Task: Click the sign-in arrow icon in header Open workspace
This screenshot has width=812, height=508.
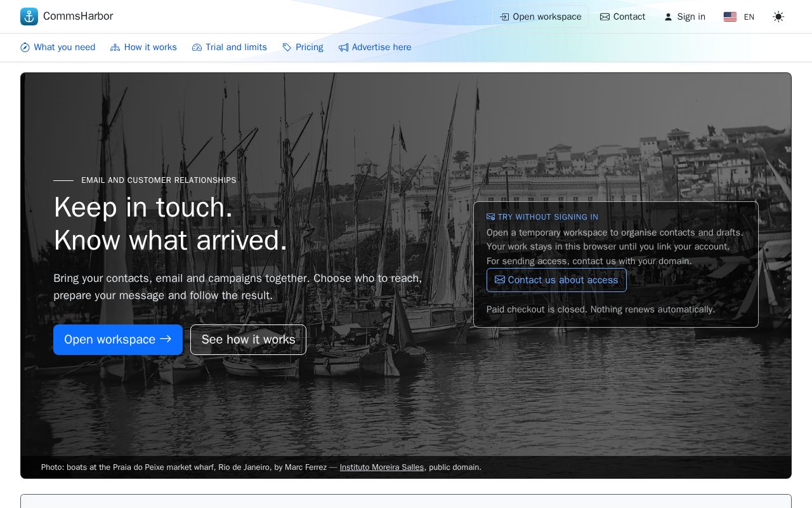Action: click(x=504, y=17)
